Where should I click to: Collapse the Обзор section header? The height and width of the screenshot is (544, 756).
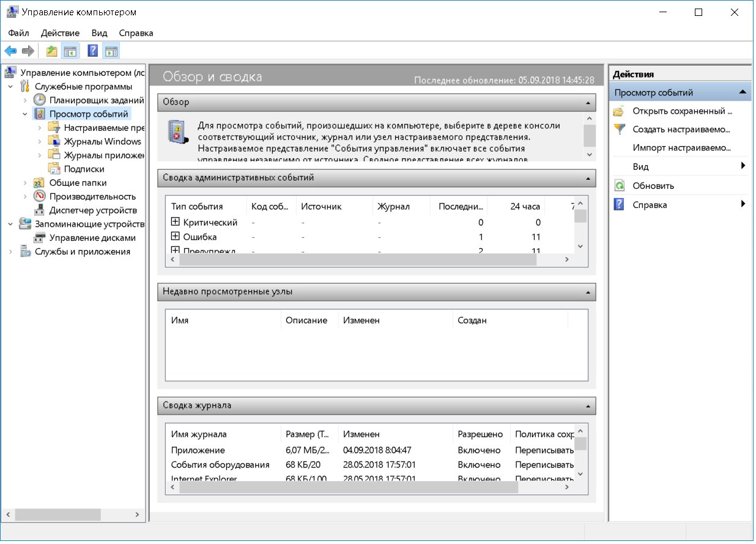coord(588,102)
